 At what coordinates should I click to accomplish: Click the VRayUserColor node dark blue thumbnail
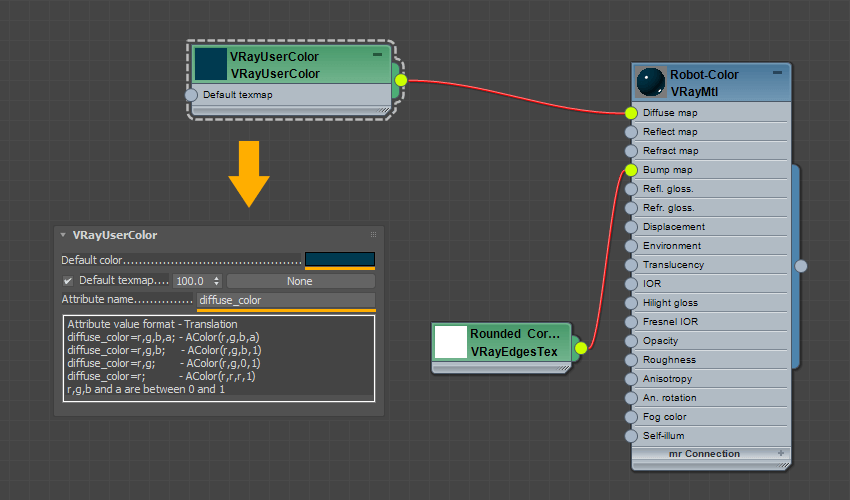(x=210, y=64)
